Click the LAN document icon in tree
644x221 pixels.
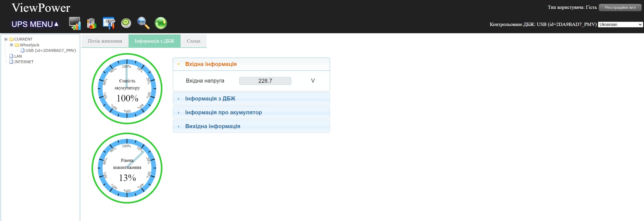[x=11, y=56]
